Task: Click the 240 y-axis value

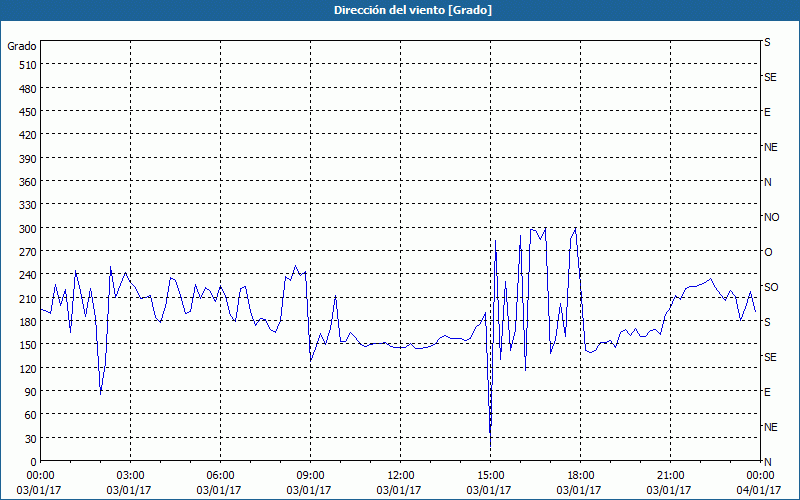Action: [x=28, y=275]
